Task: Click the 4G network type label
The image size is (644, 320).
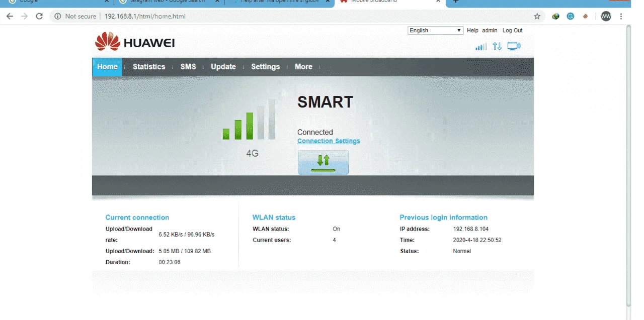Action: 252,153
